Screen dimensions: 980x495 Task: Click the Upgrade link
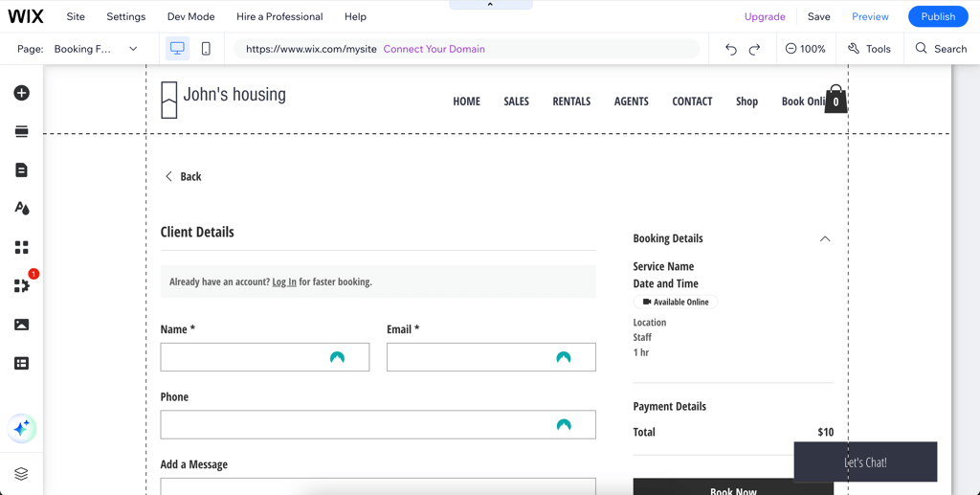tap(765, 17)
